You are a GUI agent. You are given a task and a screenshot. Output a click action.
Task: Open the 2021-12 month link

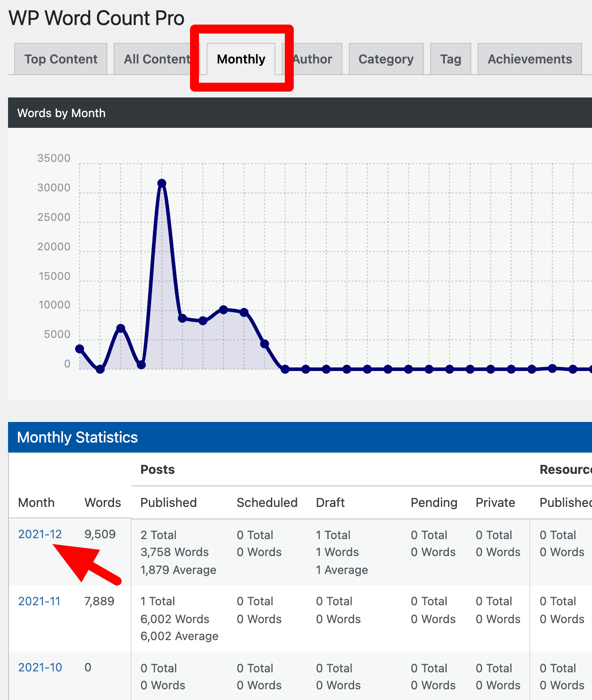point(40,534)
